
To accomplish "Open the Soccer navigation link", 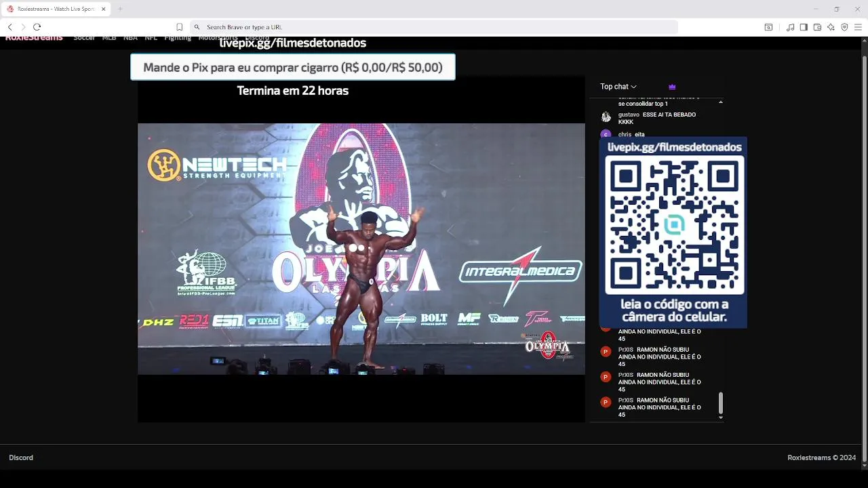I will point(84,38).
